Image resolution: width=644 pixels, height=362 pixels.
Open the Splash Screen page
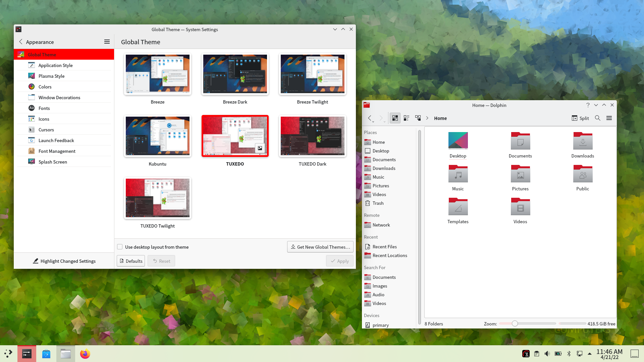pos(64,162)
